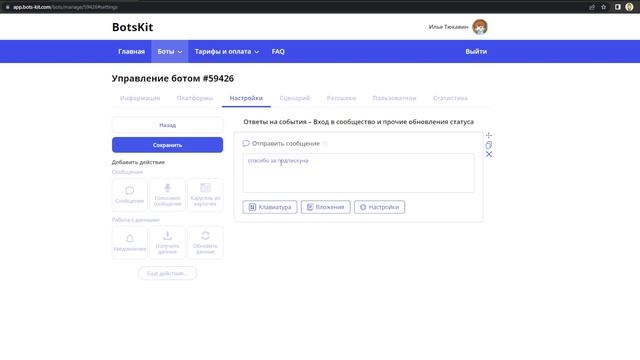Viewport: 640px width, 360px height.
Task: Open the browser side panel icon
Action: click(x=618, y=7)
